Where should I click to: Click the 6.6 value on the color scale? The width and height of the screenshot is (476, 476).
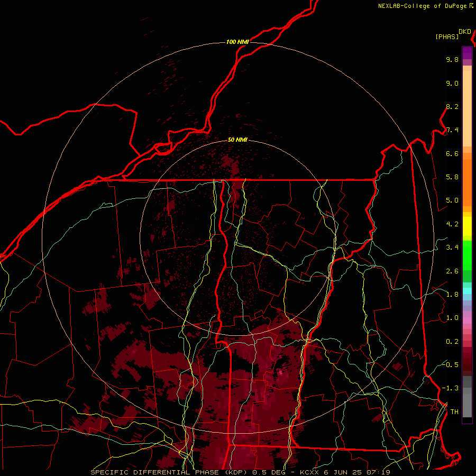pos(452,154)
